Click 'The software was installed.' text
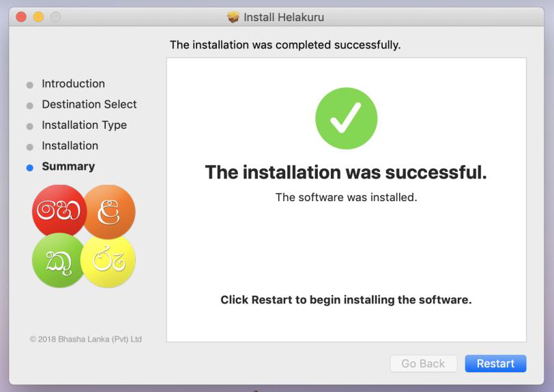 (x=347, y=197)
